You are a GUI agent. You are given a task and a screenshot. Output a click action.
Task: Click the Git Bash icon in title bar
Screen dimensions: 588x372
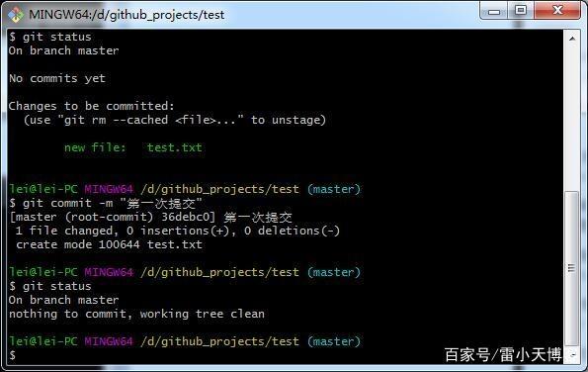[x=16, y=14]
